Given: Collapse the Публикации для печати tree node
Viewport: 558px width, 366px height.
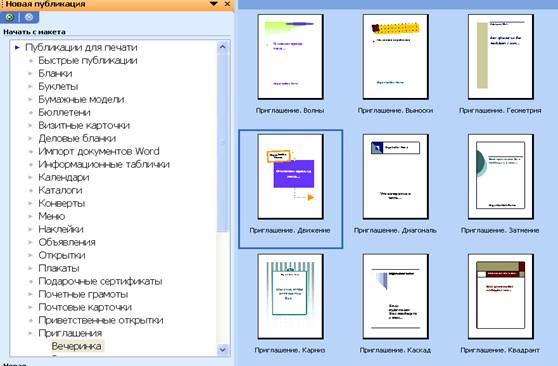Looking at the screenshot, I should tap(17, 47).
